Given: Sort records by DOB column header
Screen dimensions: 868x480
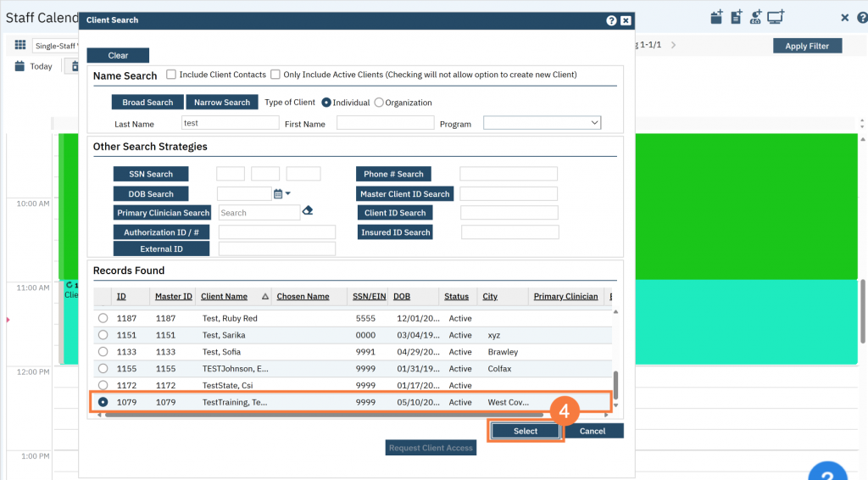Looking at the screenshot, I should [x=402, y=297].
